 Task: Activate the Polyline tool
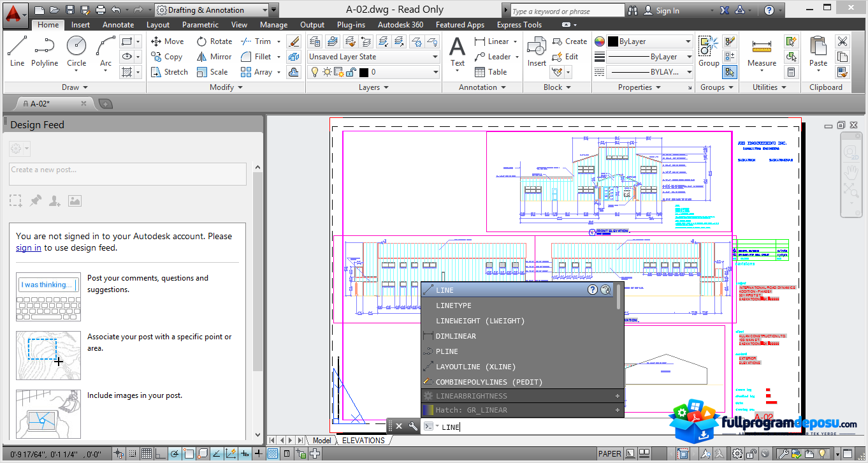pyautogui.click(x=45, y=50)
